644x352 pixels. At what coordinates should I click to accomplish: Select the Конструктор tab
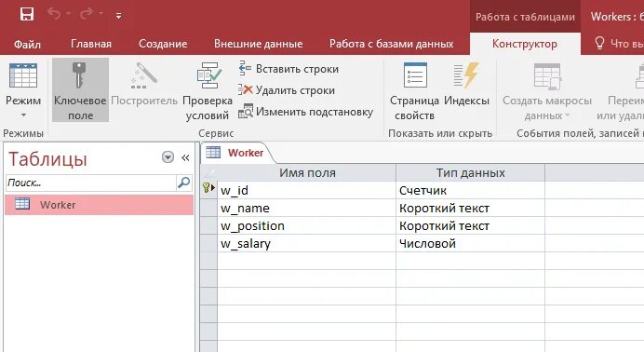(525, 44)
